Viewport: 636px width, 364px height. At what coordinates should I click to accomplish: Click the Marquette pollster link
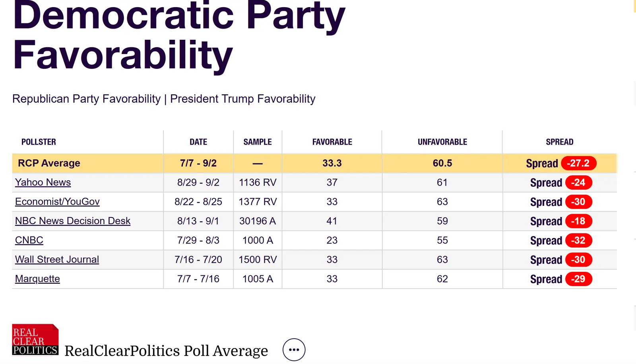tap(37, 279)
